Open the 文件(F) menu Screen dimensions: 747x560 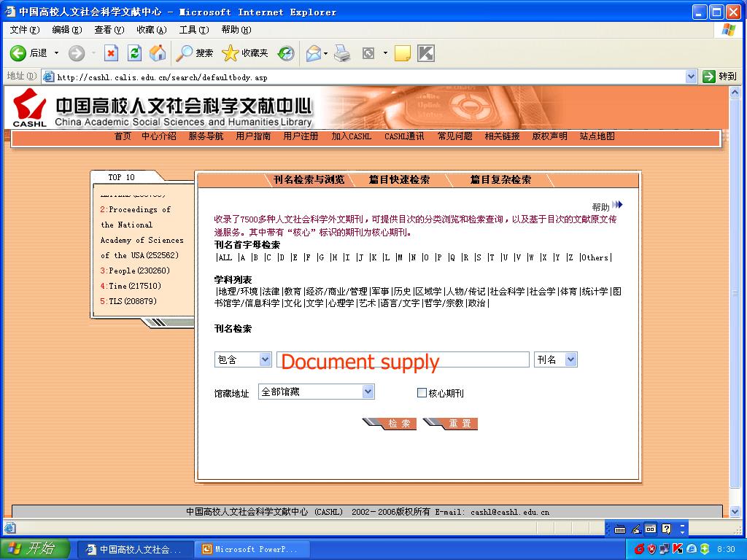pos(24,29)
